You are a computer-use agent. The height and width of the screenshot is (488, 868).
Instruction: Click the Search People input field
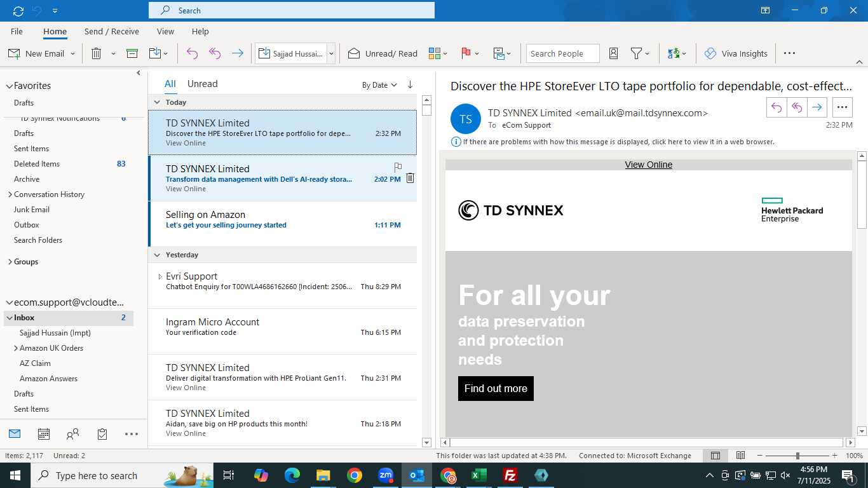pos(563,53)
